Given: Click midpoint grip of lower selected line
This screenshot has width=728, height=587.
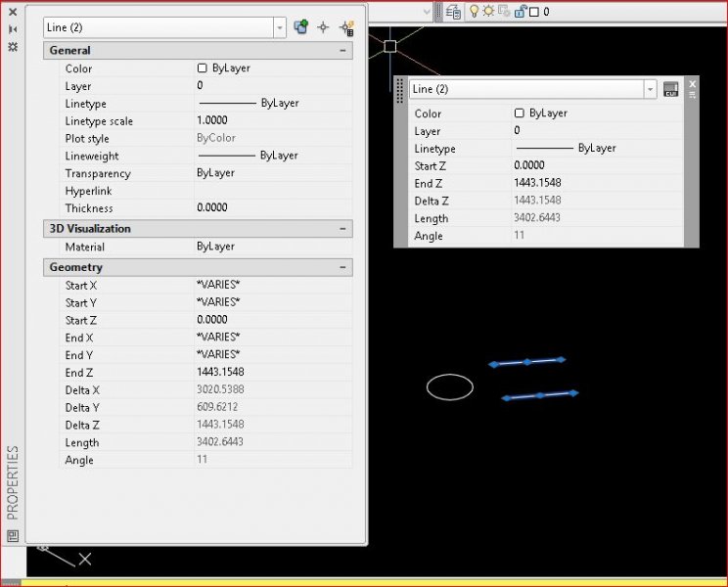Looking at the screenshot, I should 540,395.
